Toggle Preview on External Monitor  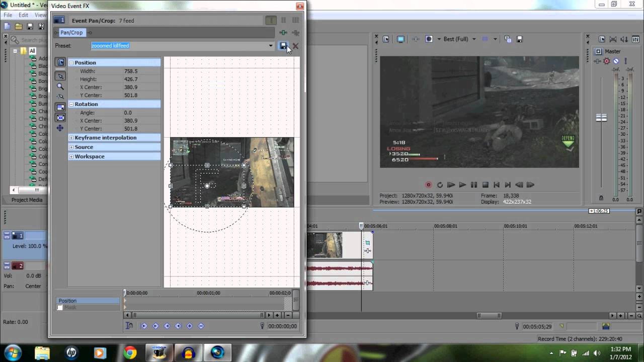coord(401,39)
